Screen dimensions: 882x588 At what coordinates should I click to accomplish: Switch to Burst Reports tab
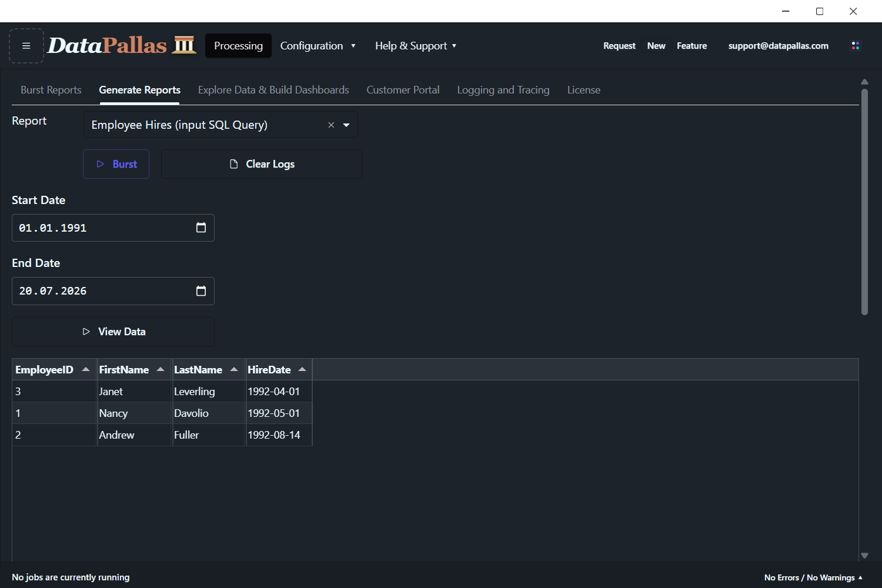[x=51, y=90]
